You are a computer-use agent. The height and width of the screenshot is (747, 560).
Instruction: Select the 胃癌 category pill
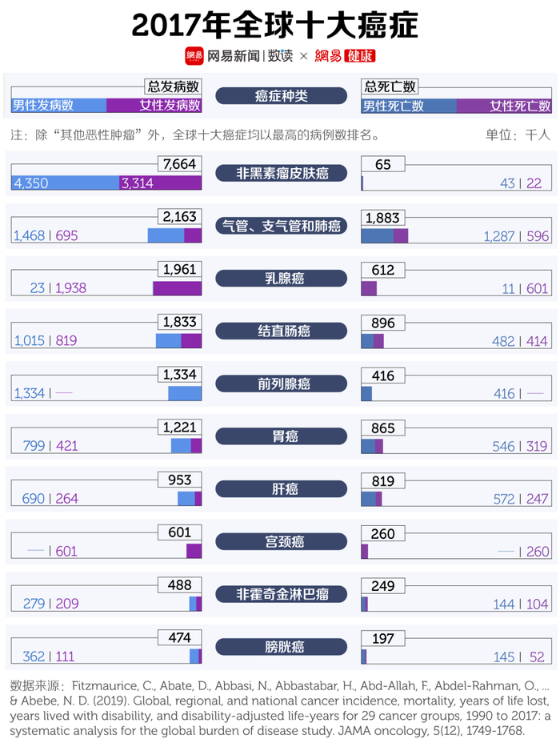(x=282, y=437)
